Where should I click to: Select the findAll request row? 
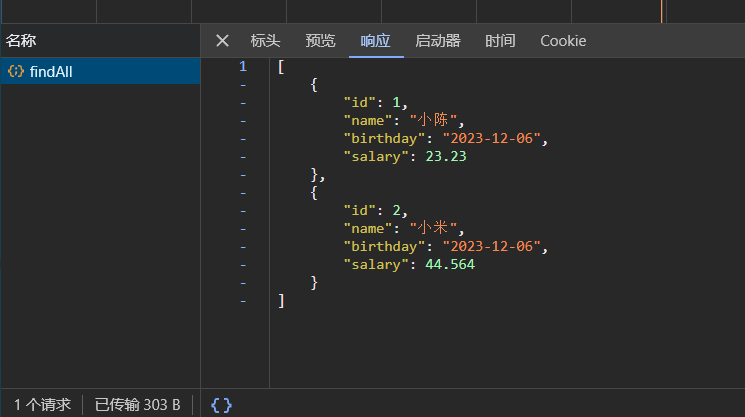(100, 72)
